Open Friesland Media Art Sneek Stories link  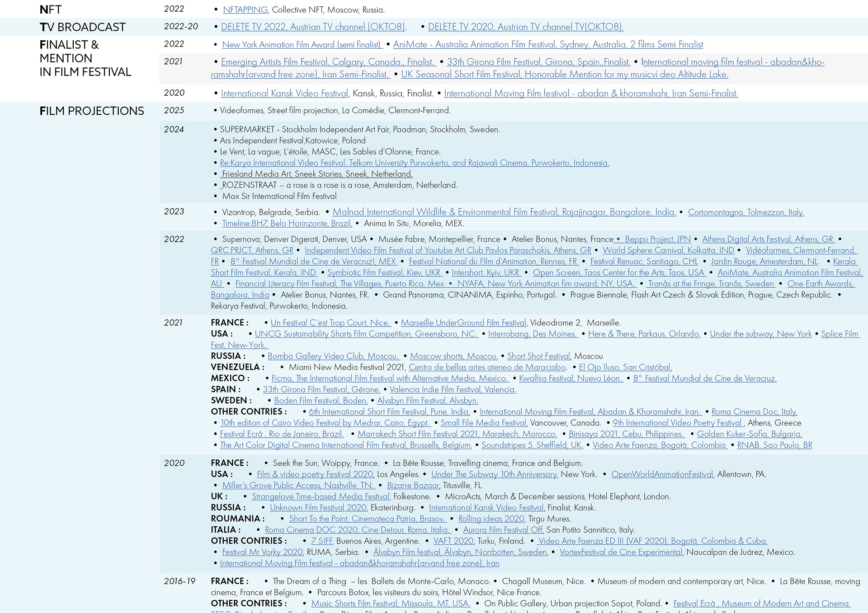(316, 174)
